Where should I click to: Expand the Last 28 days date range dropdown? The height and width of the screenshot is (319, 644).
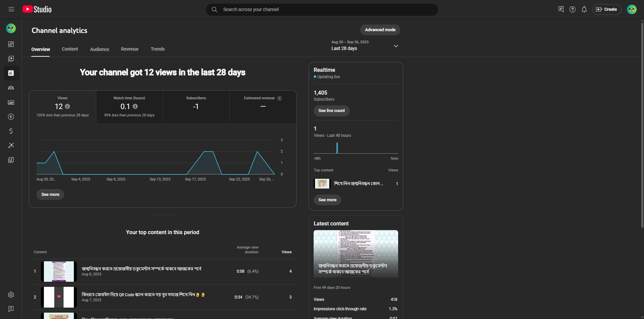coord(365,46)
